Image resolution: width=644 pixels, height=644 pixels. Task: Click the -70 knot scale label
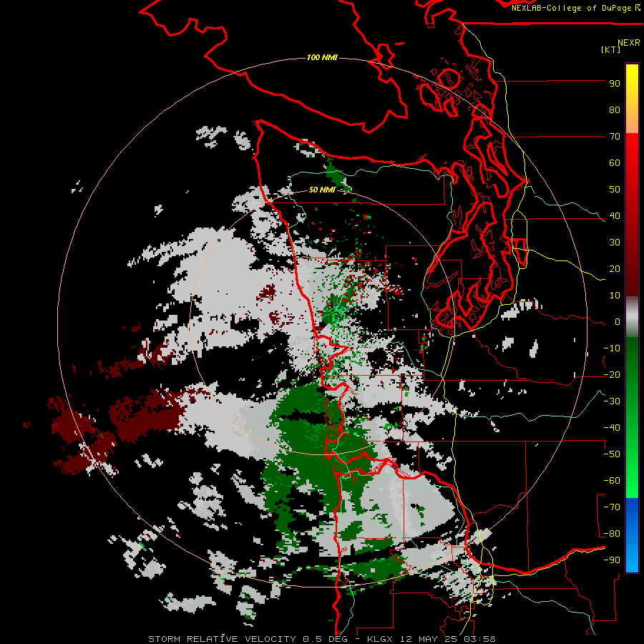coord(612,507)
